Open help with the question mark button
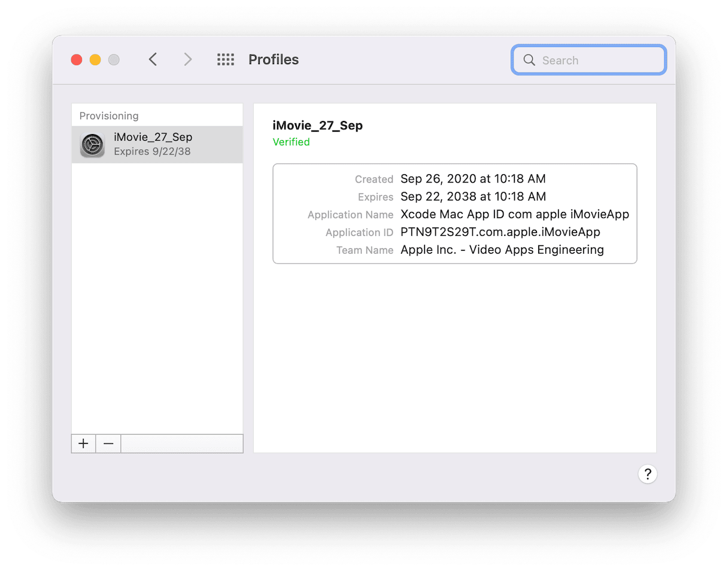The height and width of the screenshot is (571, 728). [647, 474]
